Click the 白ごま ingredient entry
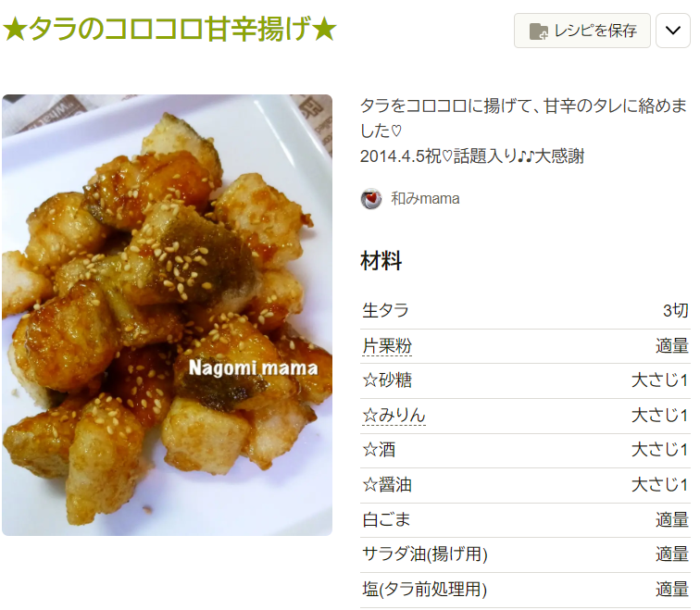 coord(386,519)
